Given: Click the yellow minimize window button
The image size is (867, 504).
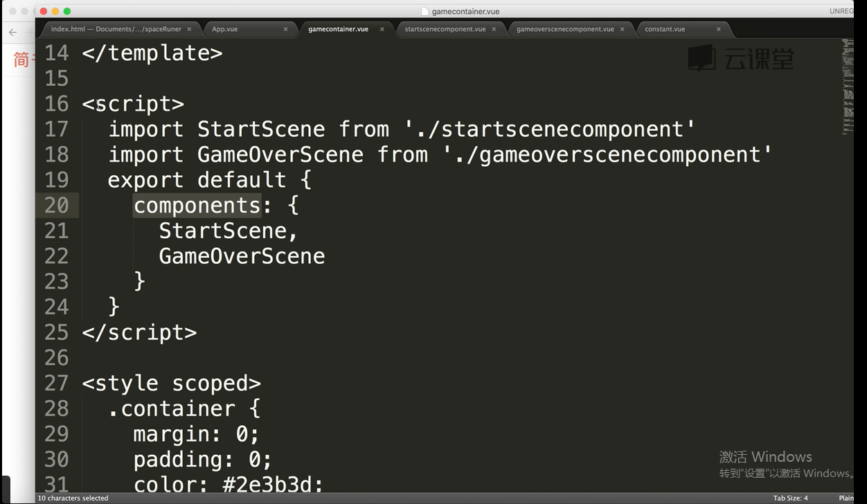Looking at the screenshot, I should click(55, 11).
